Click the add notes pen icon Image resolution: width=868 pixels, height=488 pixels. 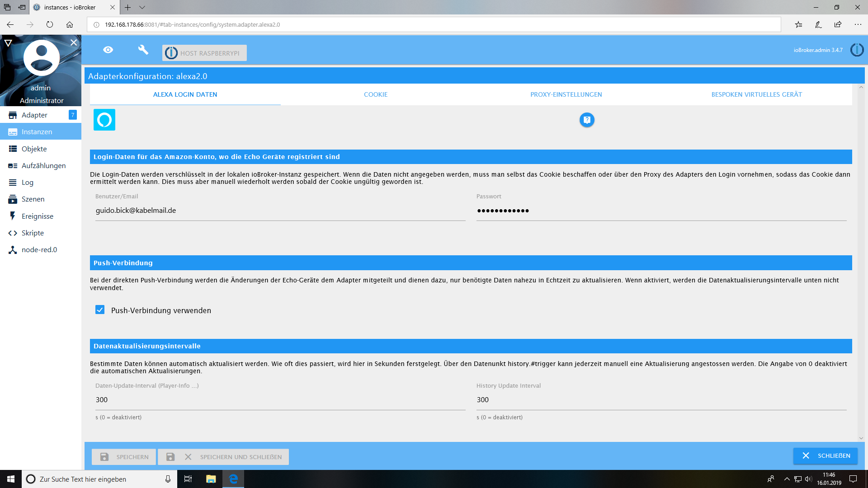click(x=818, y=24)
